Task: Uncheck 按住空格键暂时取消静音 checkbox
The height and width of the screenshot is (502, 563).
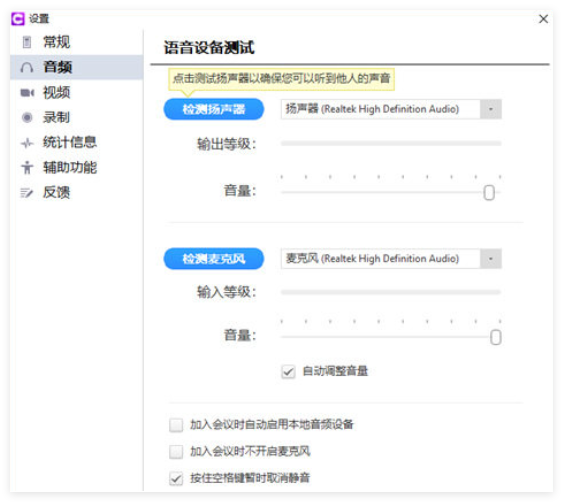Action: pos(176,478)
